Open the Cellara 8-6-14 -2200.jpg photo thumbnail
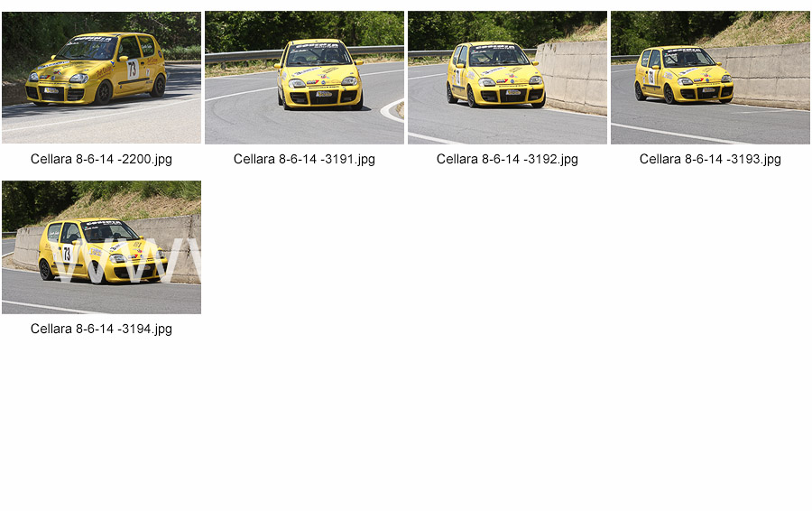812x511 pixels. click(x=101, y=78)
